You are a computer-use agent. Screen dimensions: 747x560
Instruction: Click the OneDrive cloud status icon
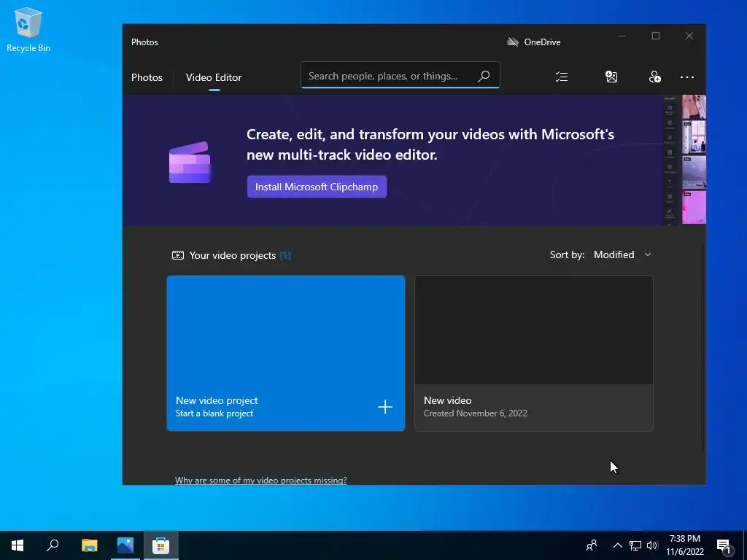coord(513,42)
